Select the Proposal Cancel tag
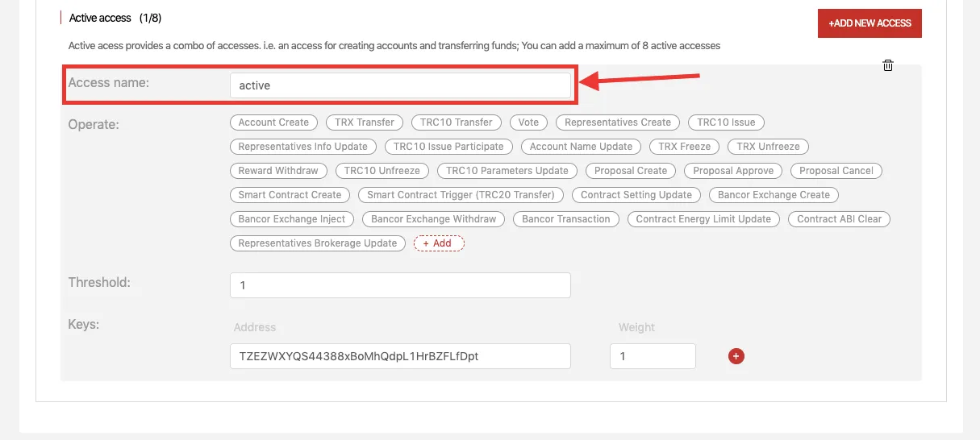Screen dimensions: 980x440 [x=836, y=171]
